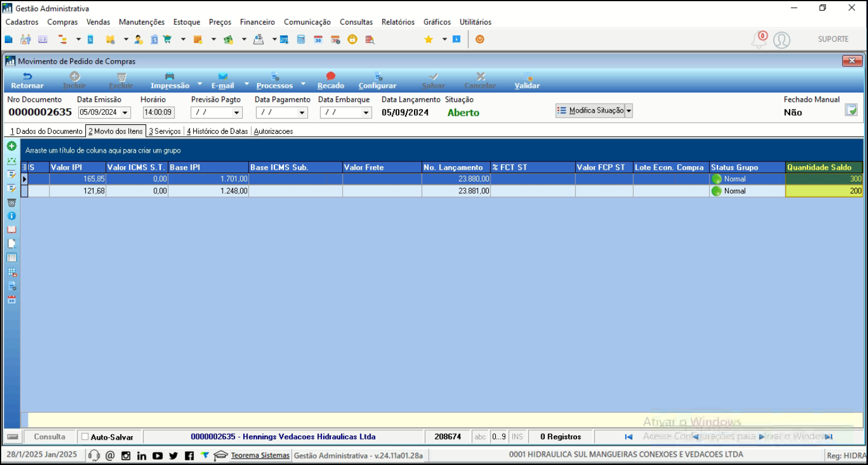Click the orange power icon in toolbar

click(479, 39)
